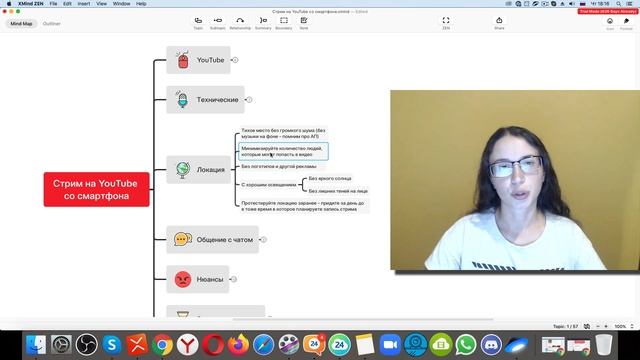Add a Summary via the toolbar
This screenshot has height=360, width=640.
coord(263,23)
